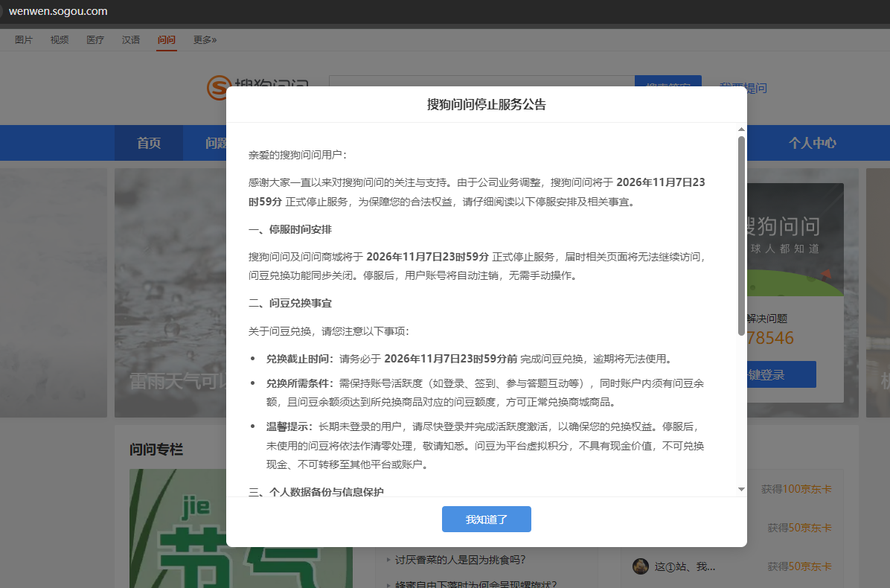Click the scroll-up arrow in the dialog
Screen dimensions: 890x588
click(x=741, y=130)
